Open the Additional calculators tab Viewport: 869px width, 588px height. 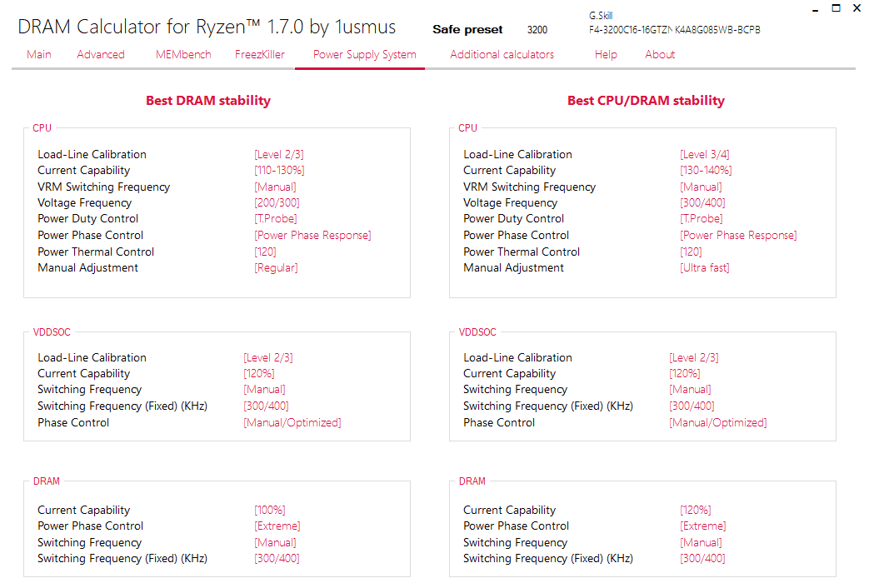502,55
